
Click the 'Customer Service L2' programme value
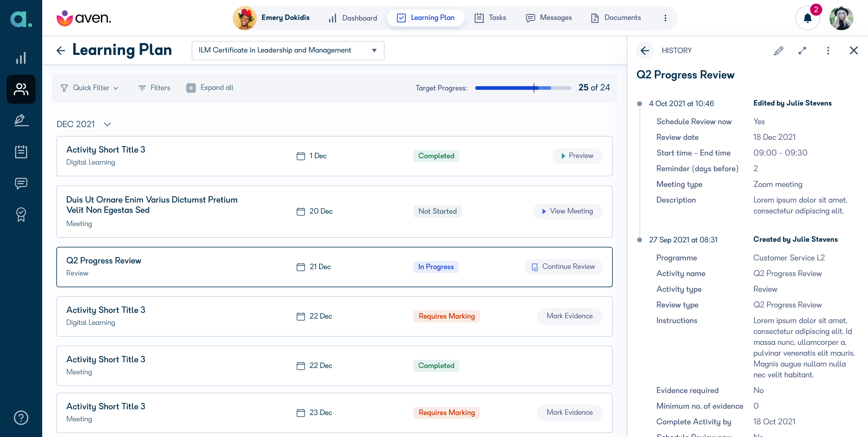click(x=789, y=258)
